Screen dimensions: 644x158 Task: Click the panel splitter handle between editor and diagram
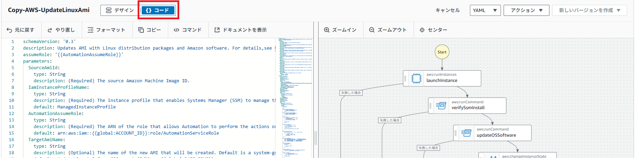point(315,138)
